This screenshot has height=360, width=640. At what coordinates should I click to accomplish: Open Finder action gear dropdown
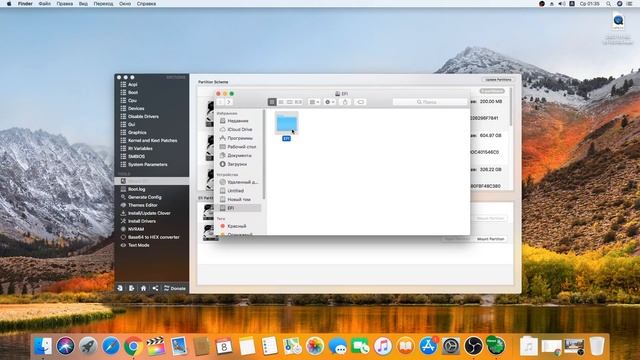click(x=329, y=102)
